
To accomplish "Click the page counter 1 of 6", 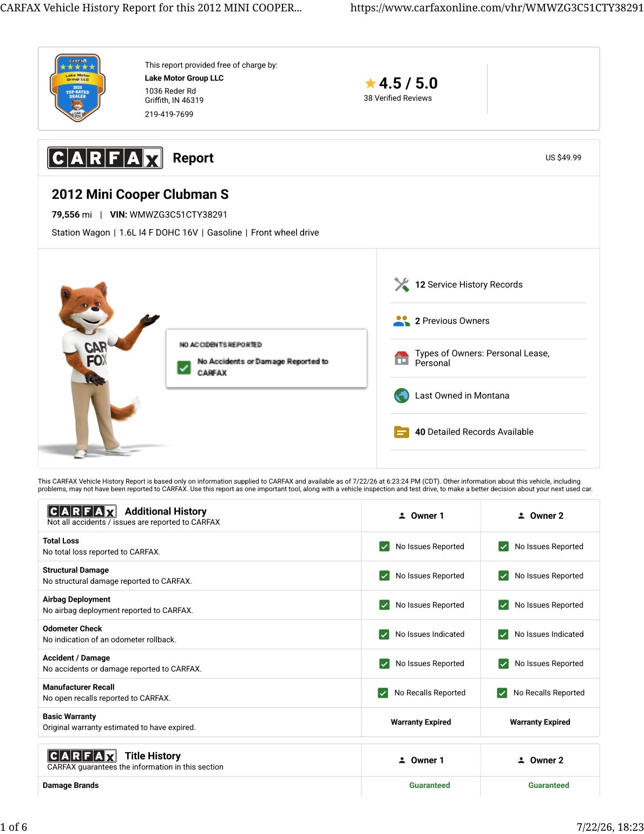I will coord(14,827).
